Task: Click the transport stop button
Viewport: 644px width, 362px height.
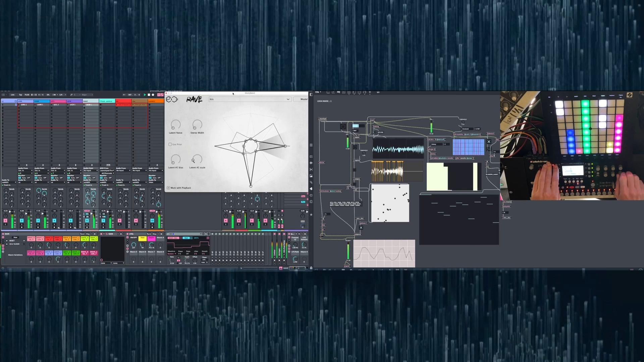Action: pos(149,95)
